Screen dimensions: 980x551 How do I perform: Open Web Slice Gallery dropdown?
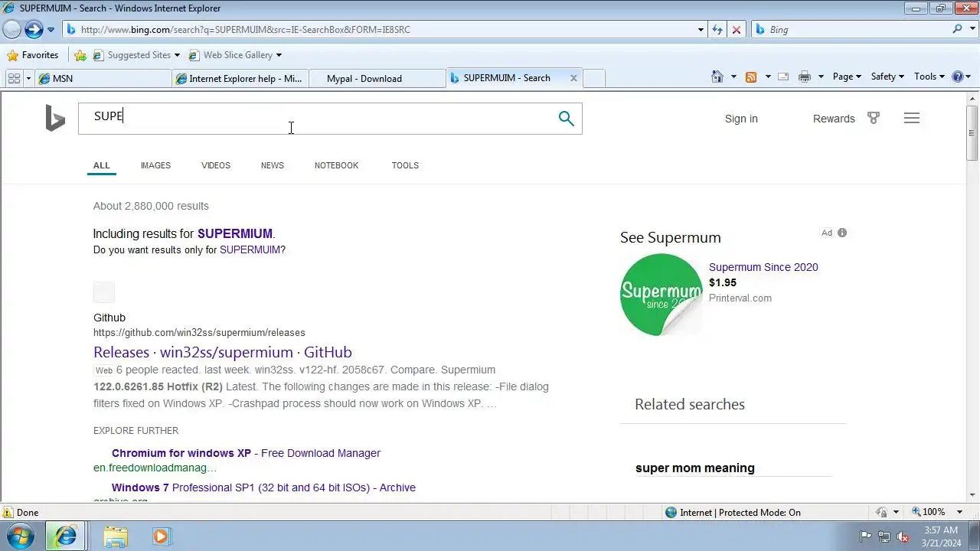tap(235, 55)
